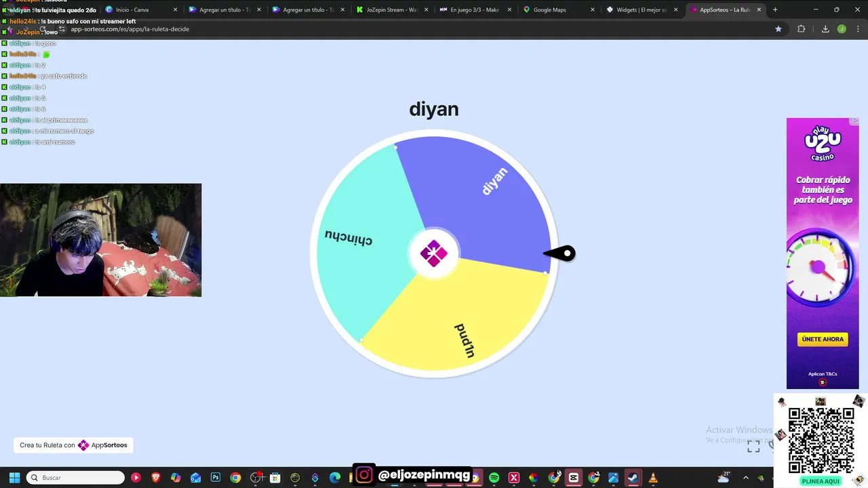
Task: Open the browser downloads icon
Action: (825, 29)
